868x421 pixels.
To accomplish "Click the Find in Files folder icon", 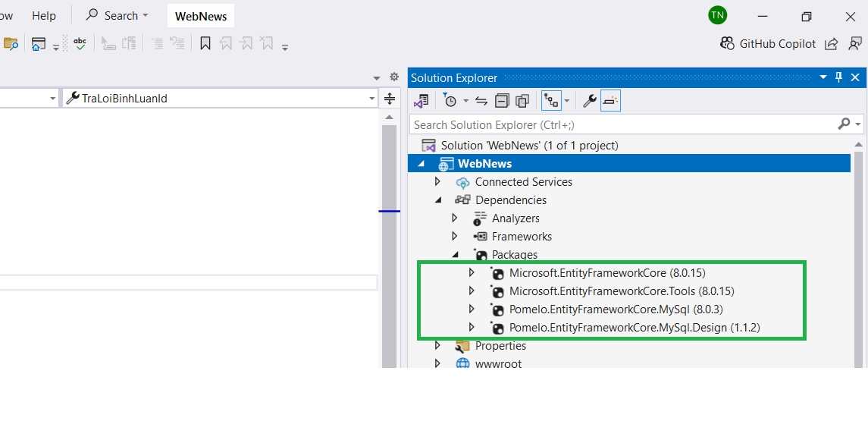I will tap(11, 44).
